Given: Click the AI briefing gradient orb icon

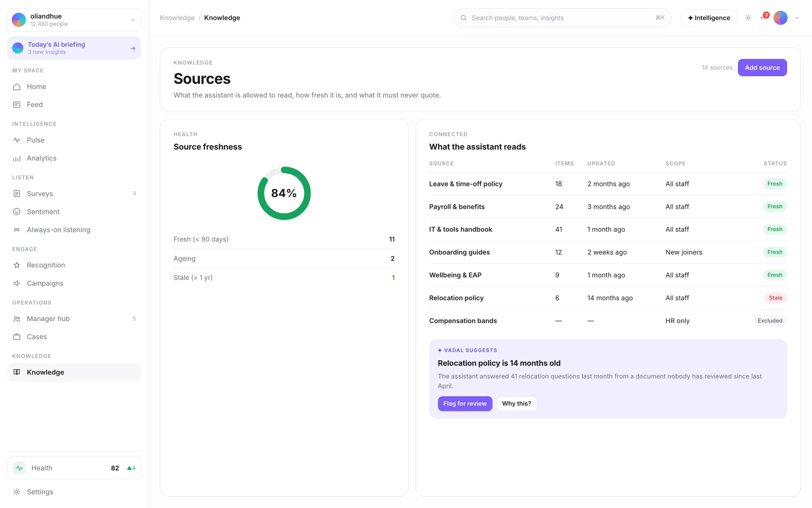Looking at the screenshot, I should click(18, 48).
